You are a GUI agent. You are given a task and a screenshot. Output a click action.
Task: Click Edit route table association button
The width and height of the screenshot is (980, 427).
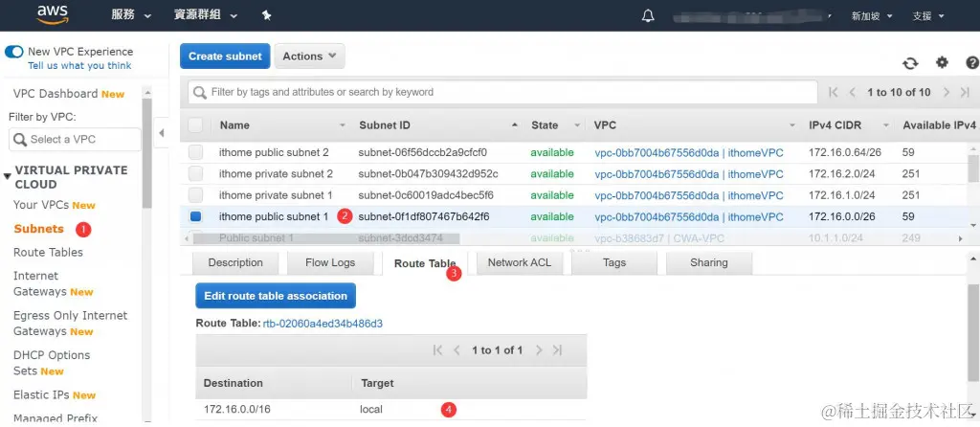[276, 296]
